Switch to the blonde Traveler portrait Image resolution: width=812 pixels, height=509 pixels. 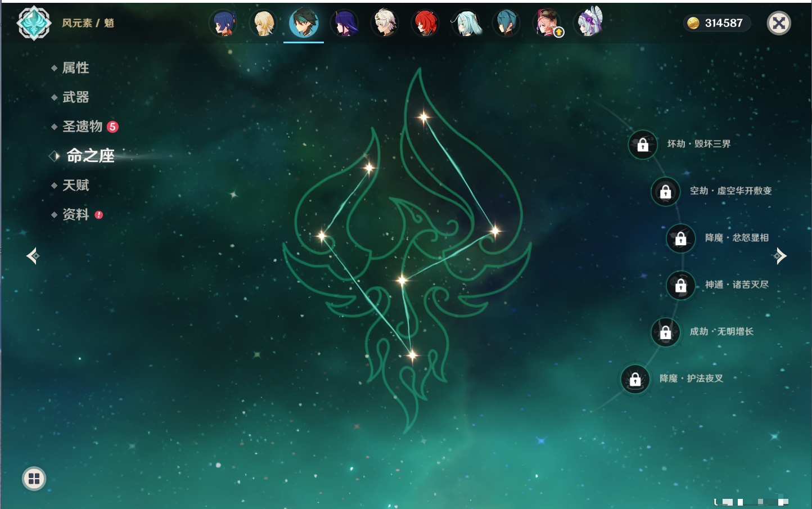coord(263,24)
